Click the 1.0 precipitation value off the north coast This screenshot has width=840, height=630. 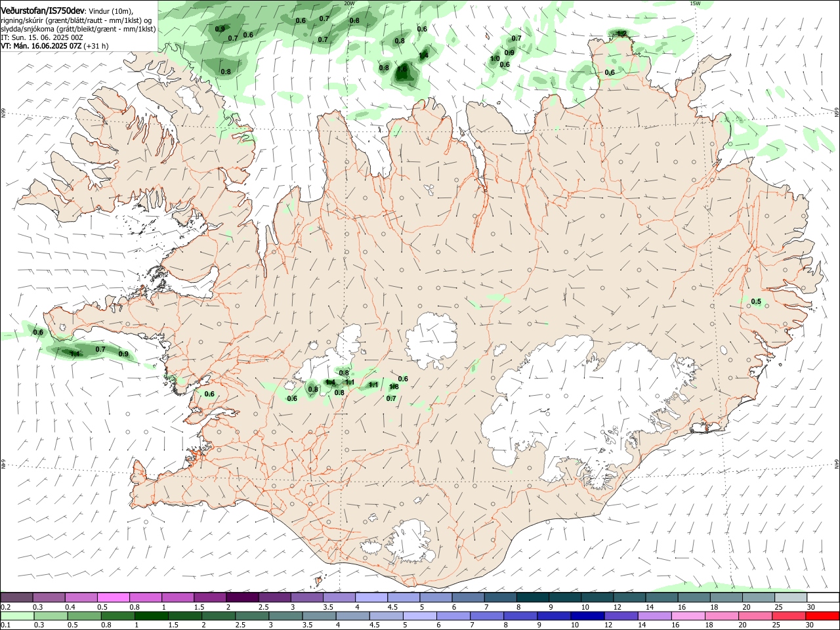coord(495,59)
